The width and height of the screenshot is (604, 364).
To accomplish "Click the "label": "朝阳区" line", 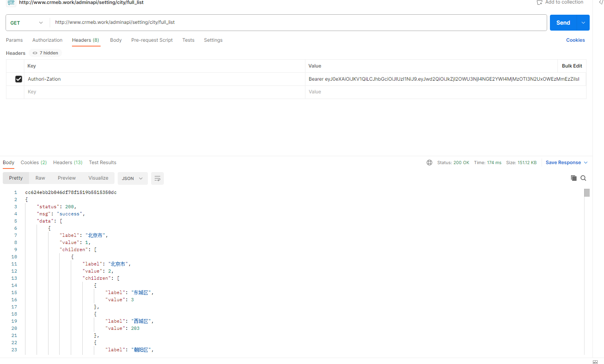I will pyautogui.click(x=130, y=350).
